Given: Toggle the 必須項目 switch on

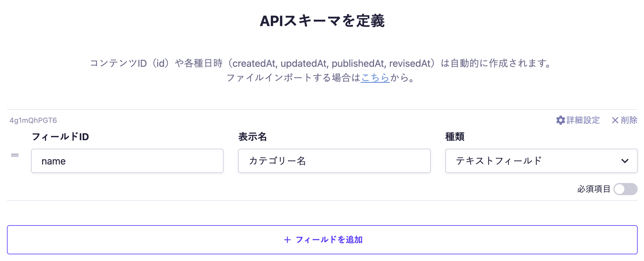Looking at the screenshot, I should pyautogui.click(x=625, y=189).
